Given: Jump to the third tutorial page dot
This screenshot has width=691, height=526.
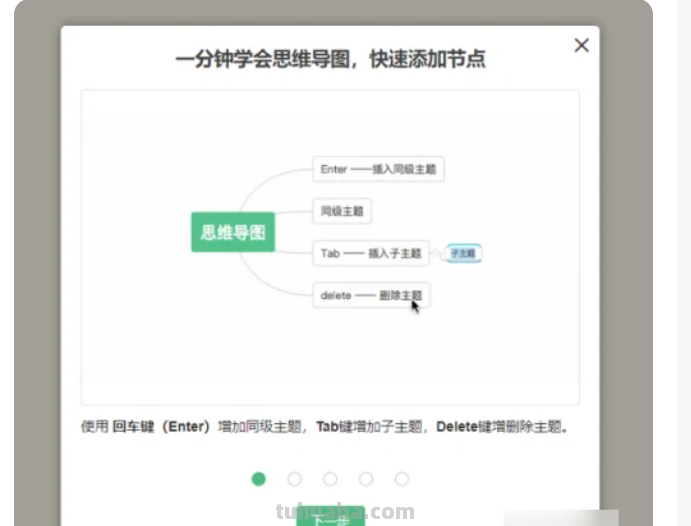Looking at the screenshot, I should tap(330, 479).
